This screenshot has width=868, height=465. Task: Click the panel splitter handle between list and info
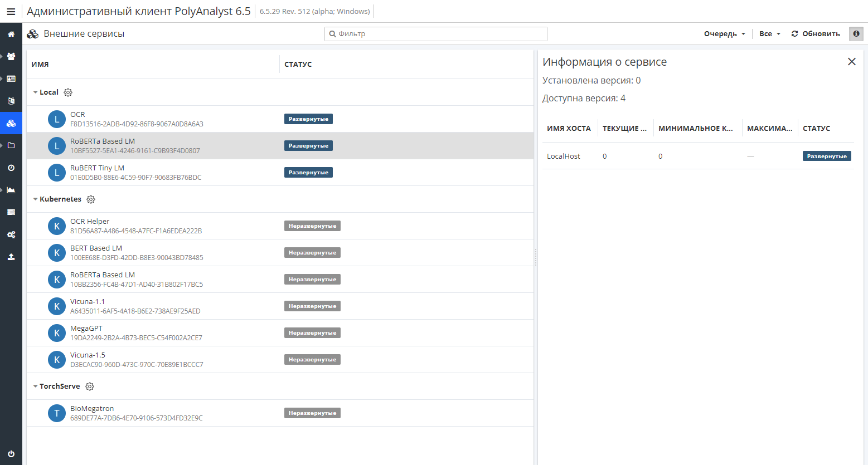[x=536, y=257]
